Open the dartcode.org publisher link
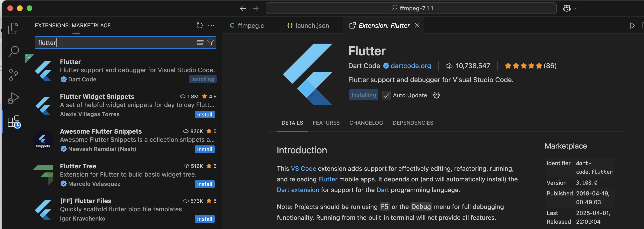The width and height of the screenshot is (644, 229). click(x=411, y=66)
